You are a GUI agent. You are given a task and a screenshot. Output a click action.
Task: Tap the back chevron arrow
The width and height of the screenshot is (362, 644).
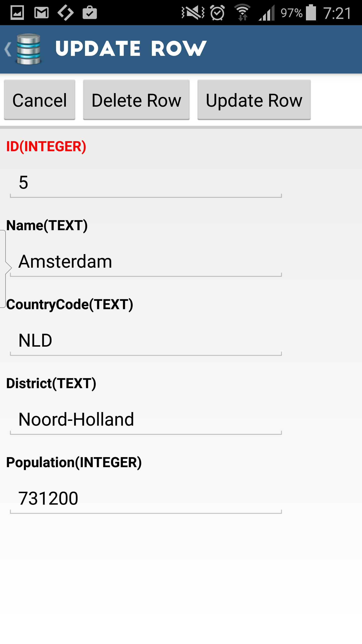(x=8, y=49)
